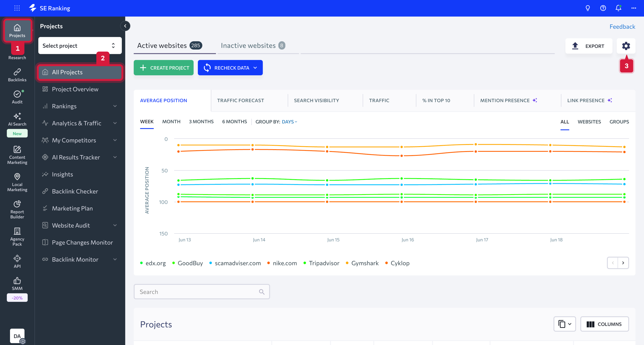Click the Create Project button
This screenshot has height=345, width=644.
[164, 67]
